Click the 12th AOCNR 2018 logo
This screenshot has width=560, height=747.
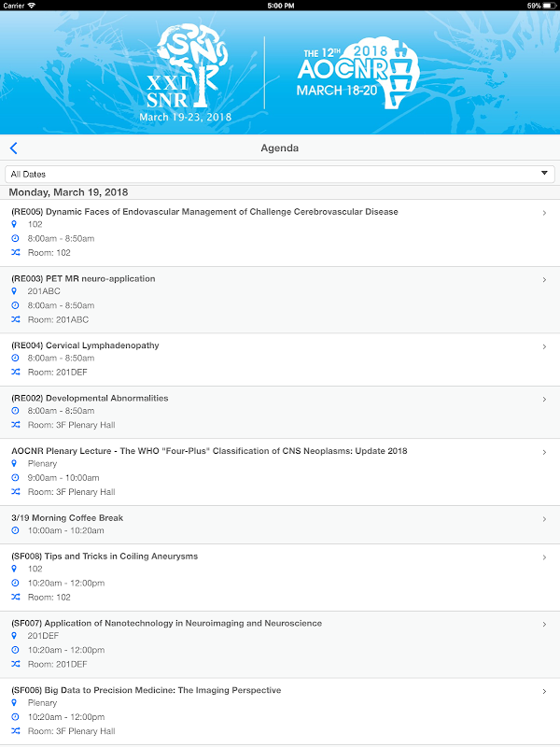357,73
